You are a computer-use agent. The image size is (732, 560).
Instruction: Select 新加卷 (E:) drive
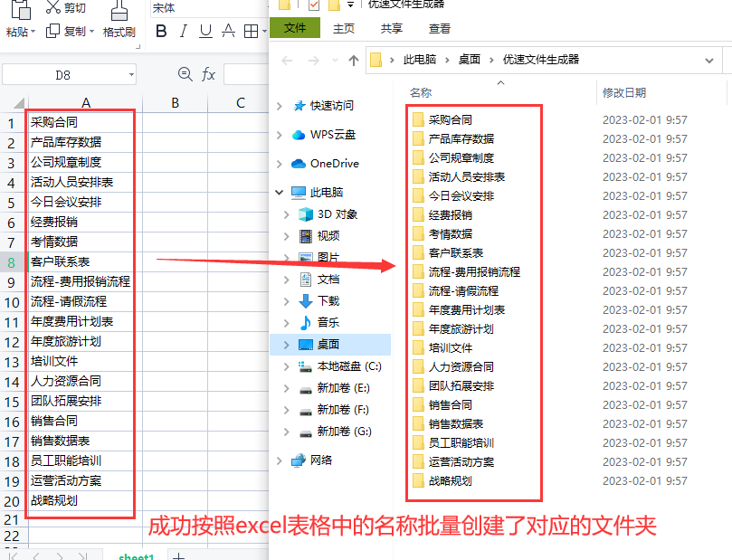(x=343, y=388)
